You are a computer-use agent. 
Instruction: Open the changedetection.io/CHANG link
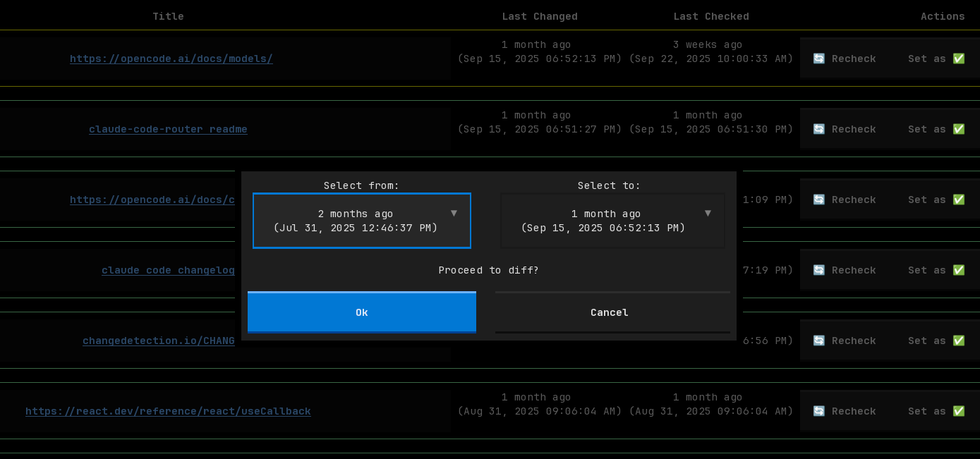pyautogui.click(x=159, y=341)
